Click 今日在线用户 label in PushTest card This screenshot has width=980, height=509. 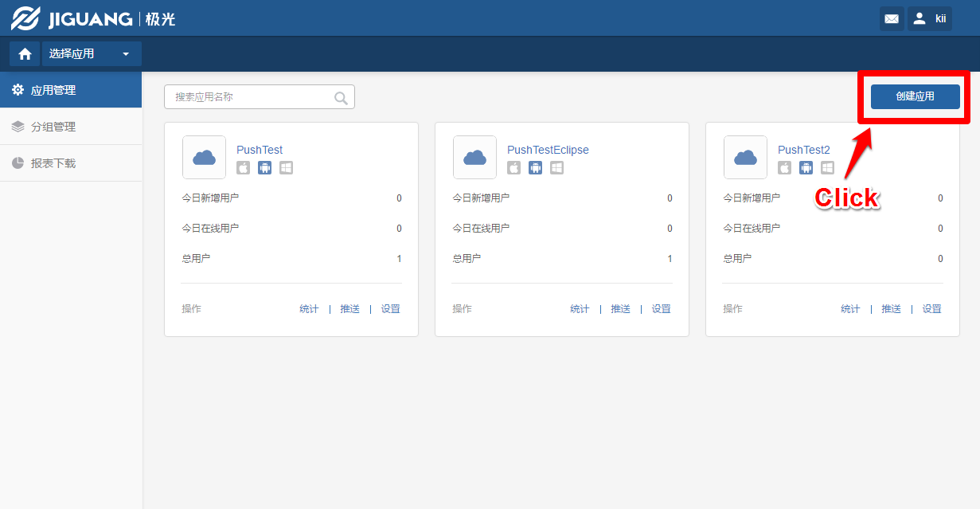tap(210, 229)
